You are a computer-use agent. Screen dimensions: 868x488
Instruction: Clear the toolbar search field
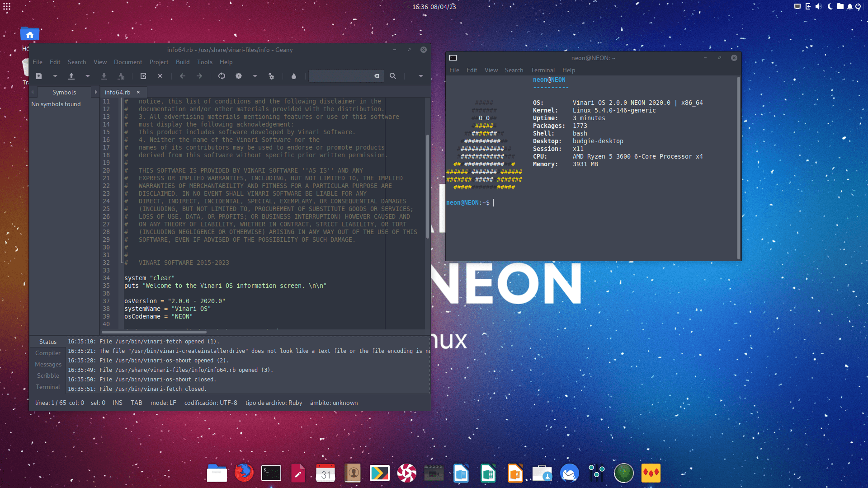coord(377,76)
